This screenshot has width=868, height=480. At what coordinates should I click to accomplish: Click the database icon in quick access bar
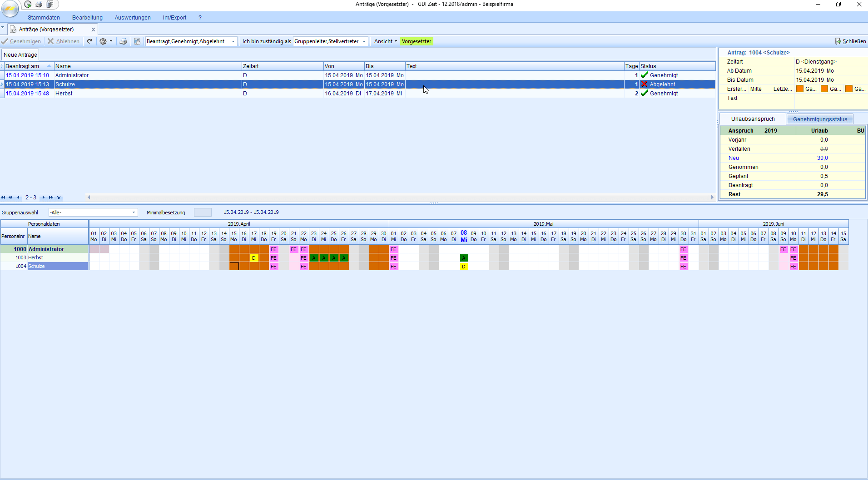(x=50, y=4)
